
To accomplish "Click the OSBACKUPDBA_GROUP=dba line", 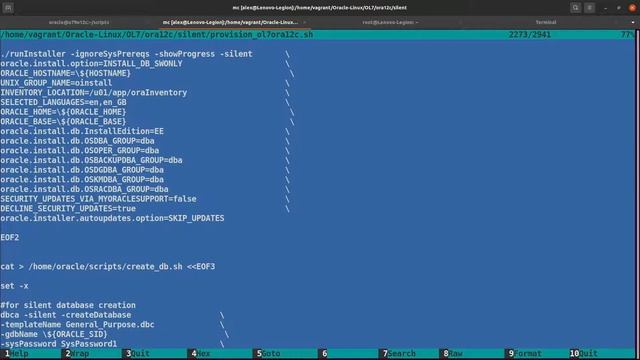I will (91, 160).
